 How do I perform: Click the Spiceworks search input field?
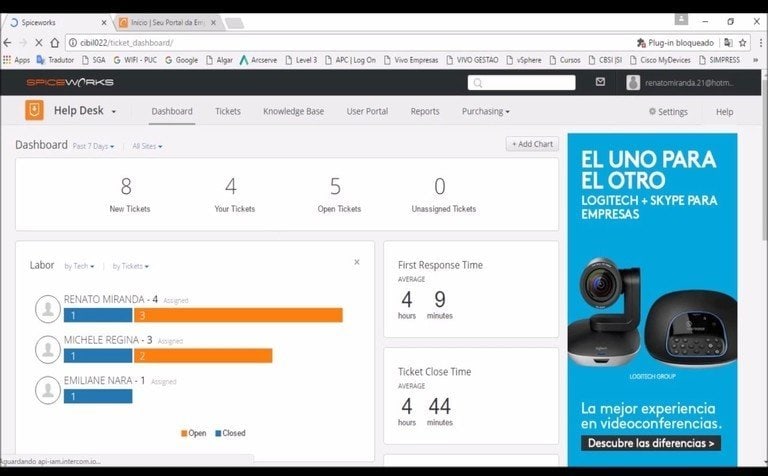pos(522,82)
